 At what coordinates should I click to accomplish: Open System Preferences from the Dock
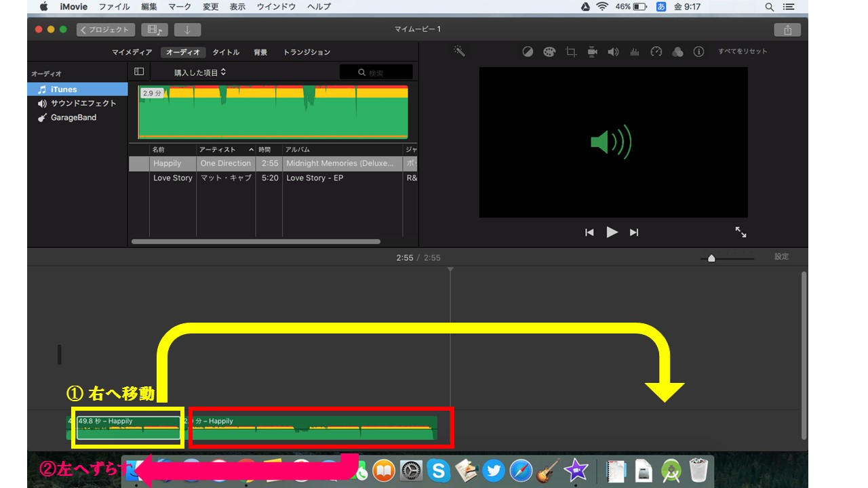click(412, 470)
